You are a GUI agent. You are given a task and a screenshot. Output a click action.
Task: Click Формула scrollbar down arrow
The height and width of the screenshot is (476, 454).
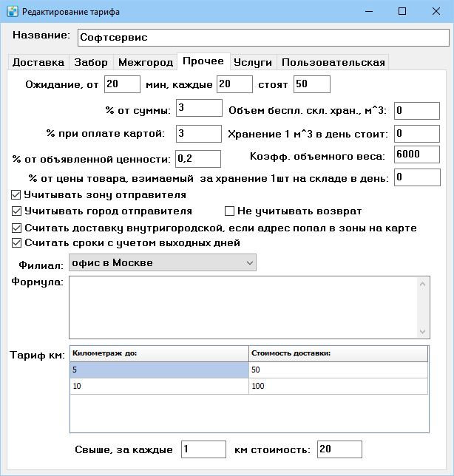coord(422,331)
